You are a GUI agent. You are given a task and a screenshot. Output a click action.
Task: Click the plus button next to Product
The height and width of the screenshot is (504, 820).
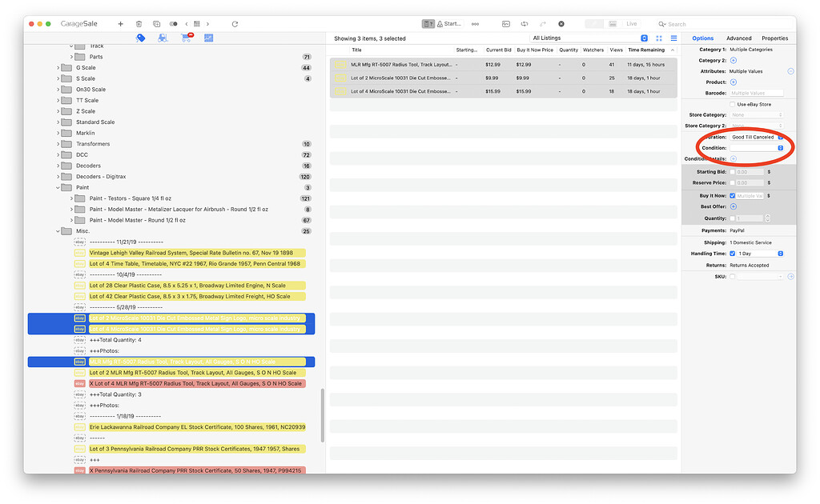pyautogui.click(x=734, y=82)
